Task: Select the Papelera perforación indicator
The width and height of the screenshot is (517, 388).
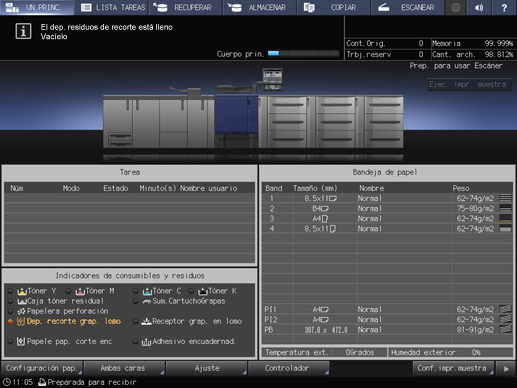Action: pyautogui.click(x=10, y=311)
